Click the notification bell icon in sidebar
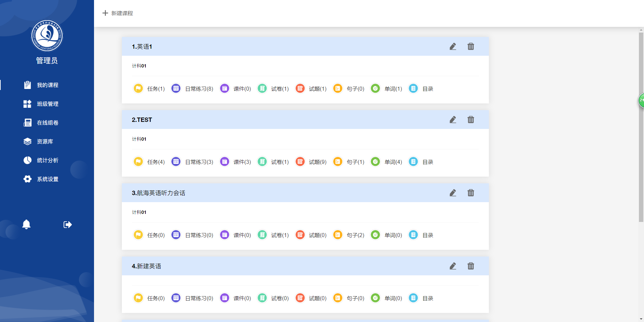 coord(26,224)
